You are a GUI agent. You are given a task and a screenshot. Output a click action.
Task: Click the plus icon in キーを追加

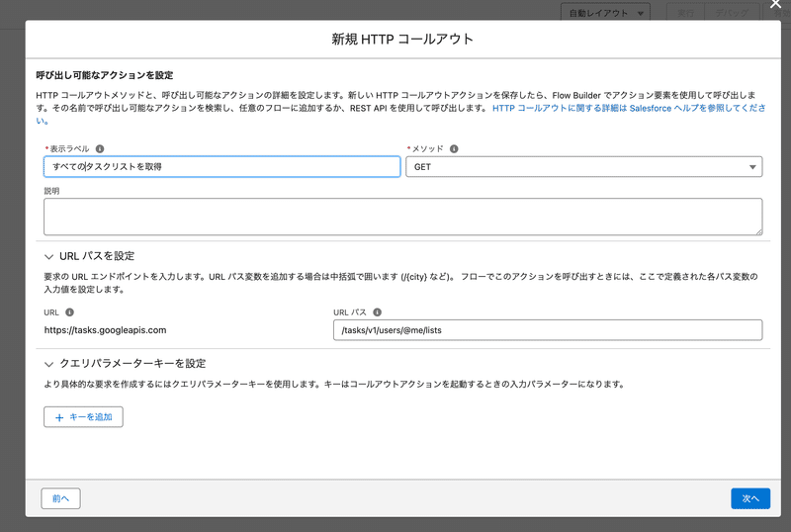[x=59, y=417]
